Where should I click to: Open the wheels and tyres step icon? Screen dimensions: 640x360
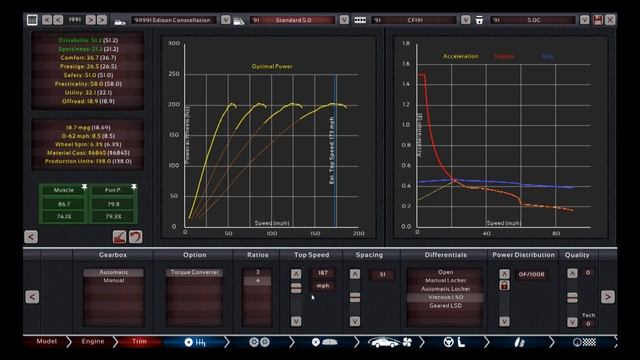(259, 342)
